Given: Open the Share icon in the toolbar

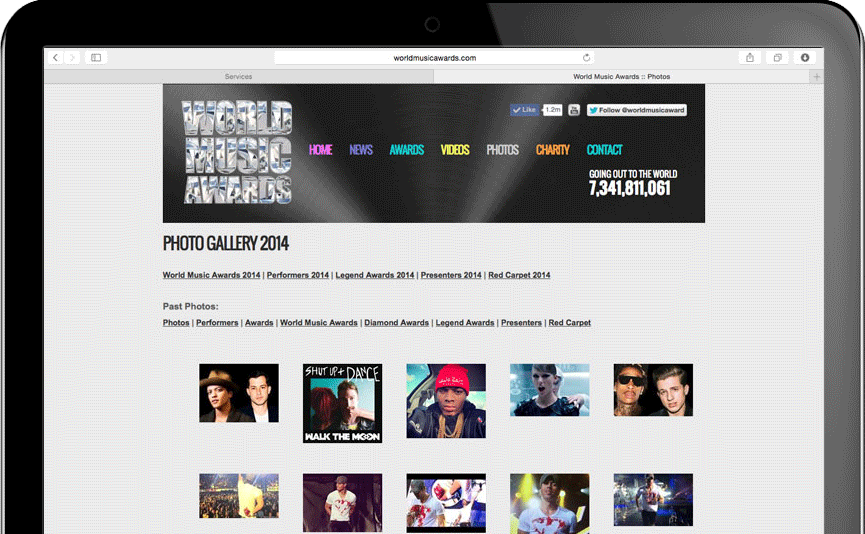Looking at the screenshot, I should point(750,58).
